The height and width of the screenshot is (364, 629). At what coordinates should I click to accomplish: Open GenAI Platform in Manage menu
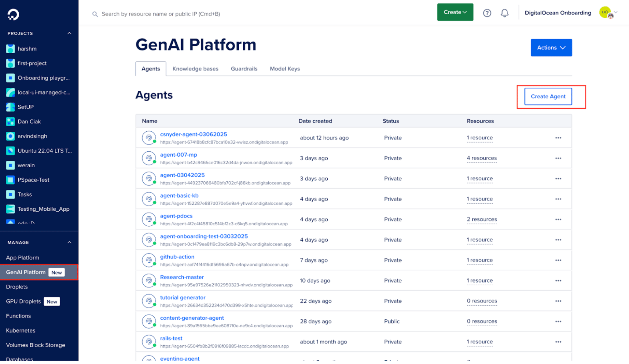pyautogui.click(x=39, y=272)
